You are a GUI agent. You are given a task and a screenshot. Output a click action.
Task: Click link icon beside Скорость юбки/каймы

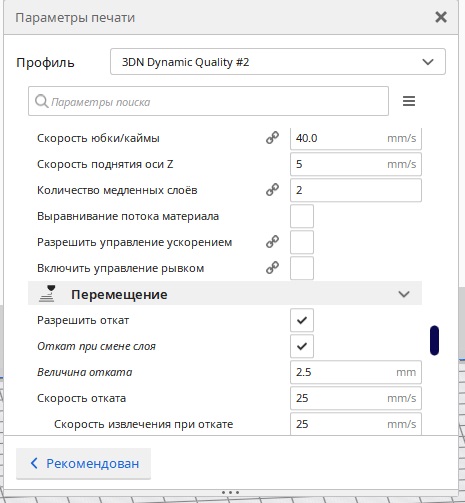272,138
